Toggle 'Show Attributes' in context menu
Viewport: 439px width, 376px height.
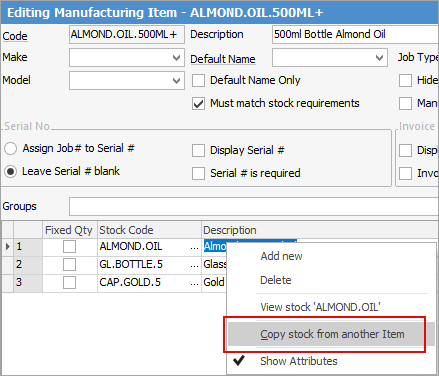331,361
